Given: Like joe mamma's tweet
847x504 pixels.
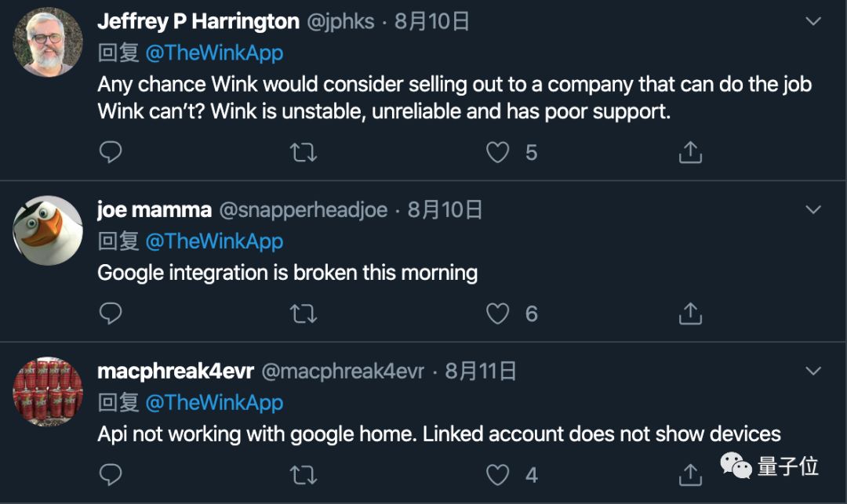Looking at the screenshot, I should [x=498, y=314].
